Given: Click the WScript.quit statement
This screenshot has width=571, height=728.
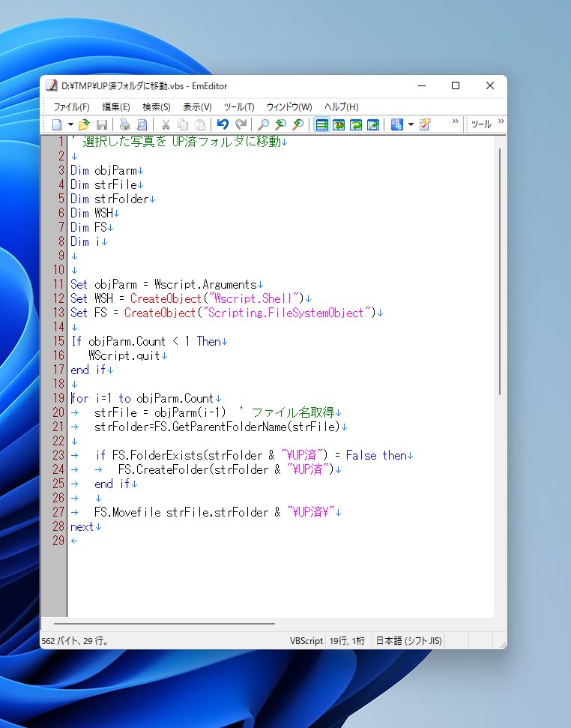Looking at the screenshot, I should (x=124, y=355).
